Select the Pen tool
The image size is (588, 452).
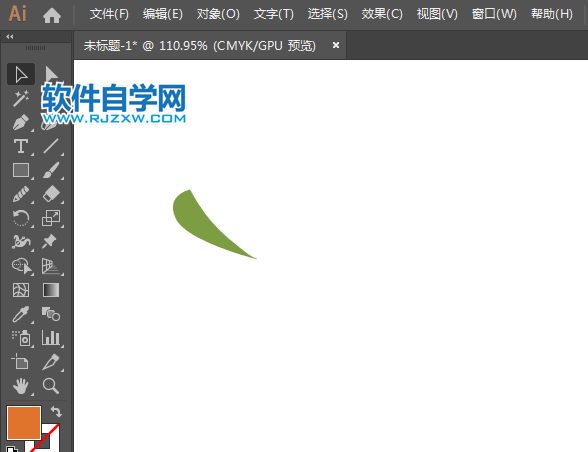21,122
